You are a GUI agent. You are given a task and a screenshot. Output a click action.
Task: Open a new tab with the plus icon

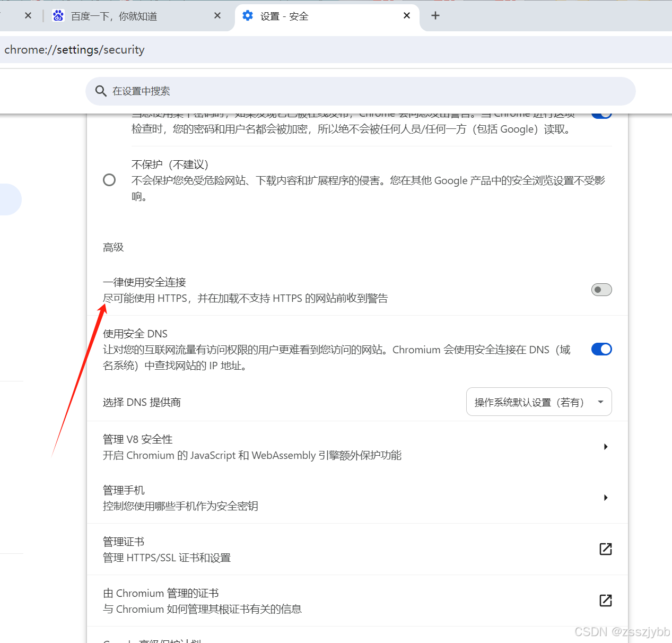[435, 15]
